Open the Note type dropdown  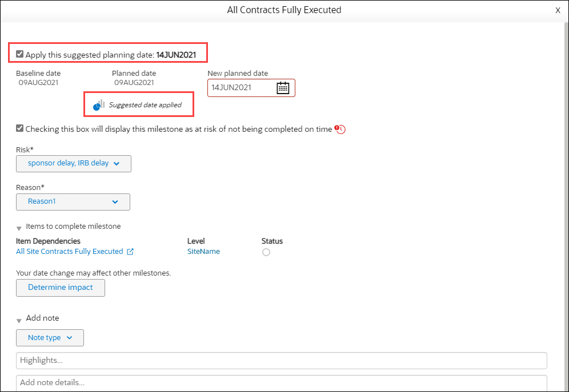[50, 338]
